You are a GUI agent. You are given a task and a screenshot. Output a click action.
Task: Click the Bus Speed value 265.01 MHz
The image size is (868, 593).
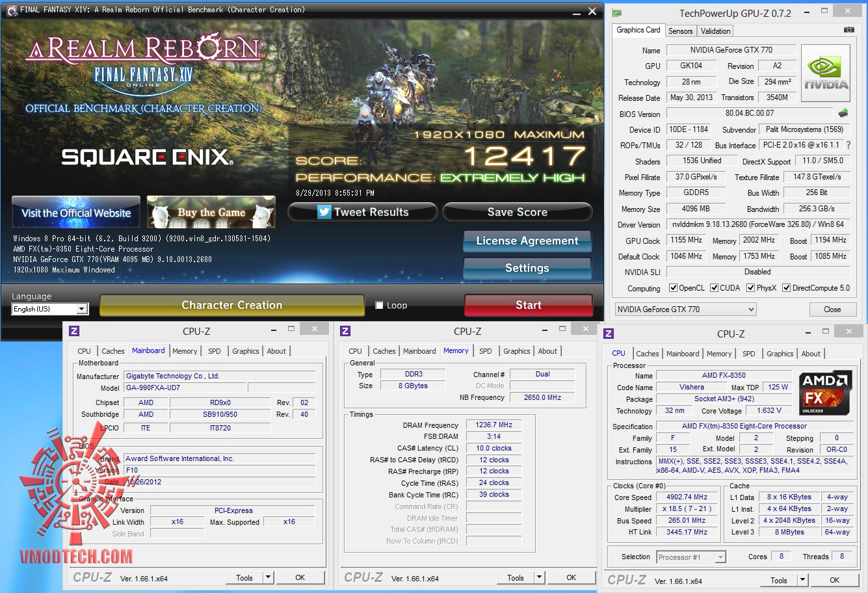tap(687, 520)
